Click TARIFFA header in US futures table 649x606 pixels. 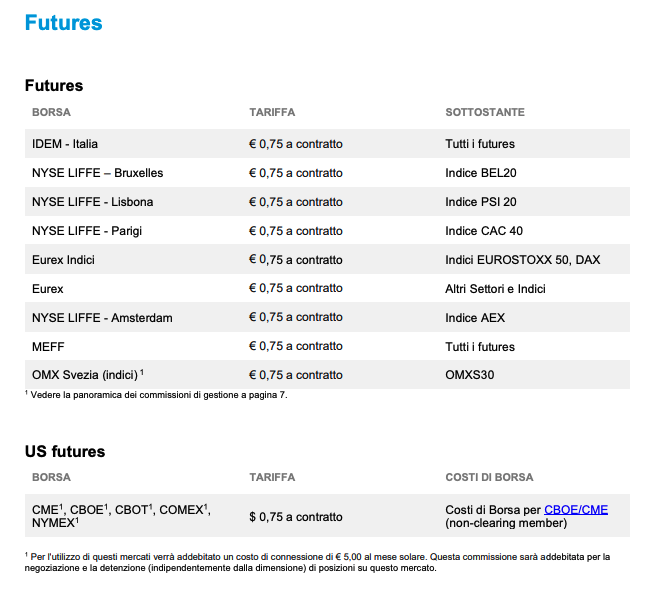coord(272,477)
